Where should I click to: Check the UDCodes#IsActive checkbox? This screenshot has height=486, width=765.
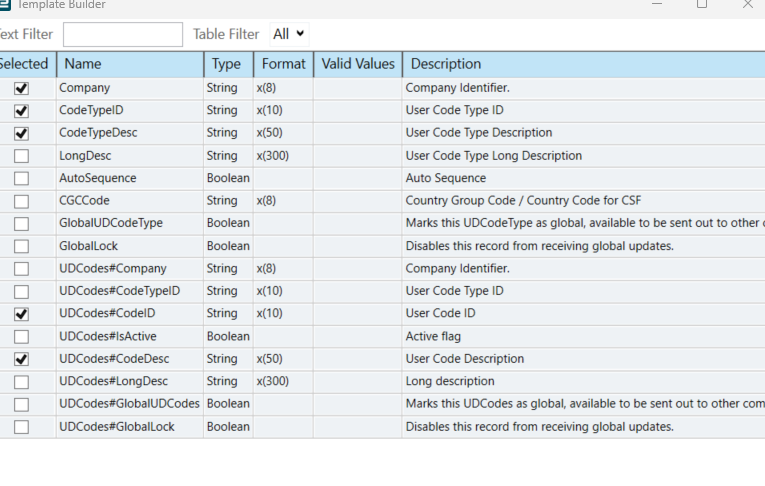pyautogui.click(x=21, y=337)
